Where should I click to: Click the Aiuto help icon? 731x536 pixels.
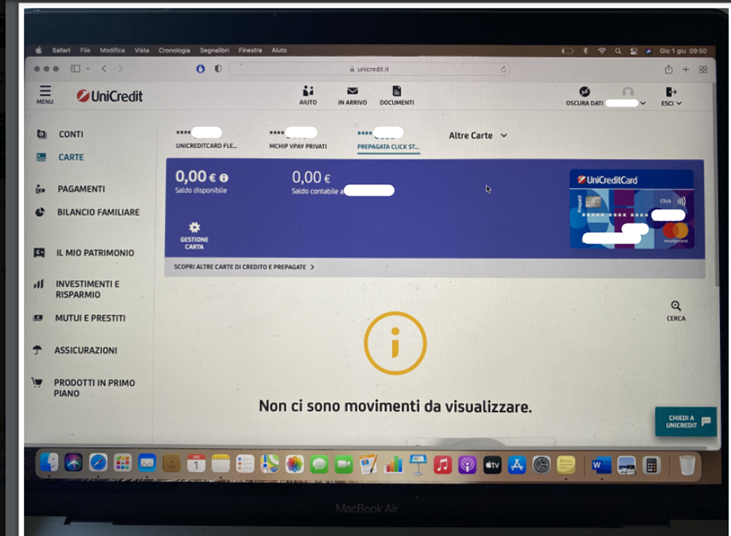(307, 92)
